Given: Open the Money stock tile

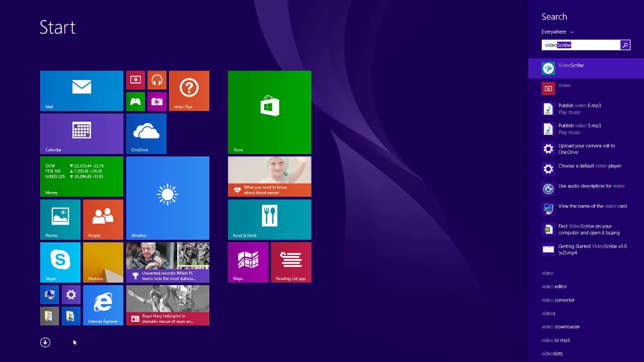Looking at the screenshot, I should tap(82, 176).
